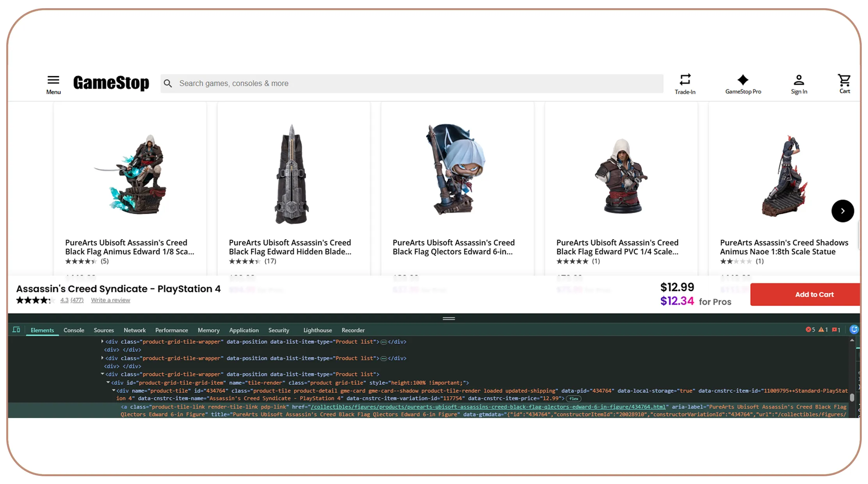
Task: Collapse the product-tile 434764 div node
Action: click(x=114, y=390)
